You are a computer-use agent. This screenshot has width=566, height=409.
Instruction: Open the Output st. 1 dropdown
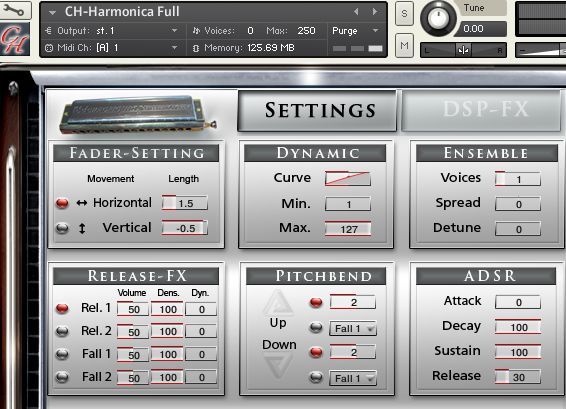coord(112,31)
